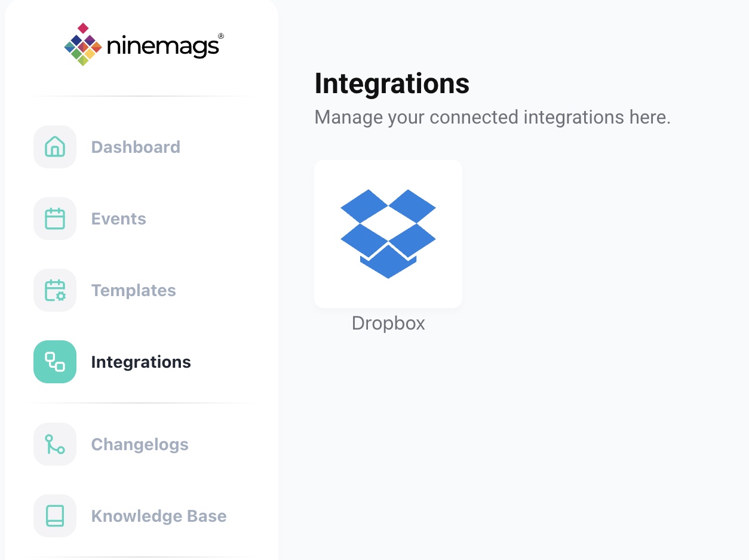Click the Templates calendar-gear icon
Screen dimensions: 749x560
[x=55, y=290]
